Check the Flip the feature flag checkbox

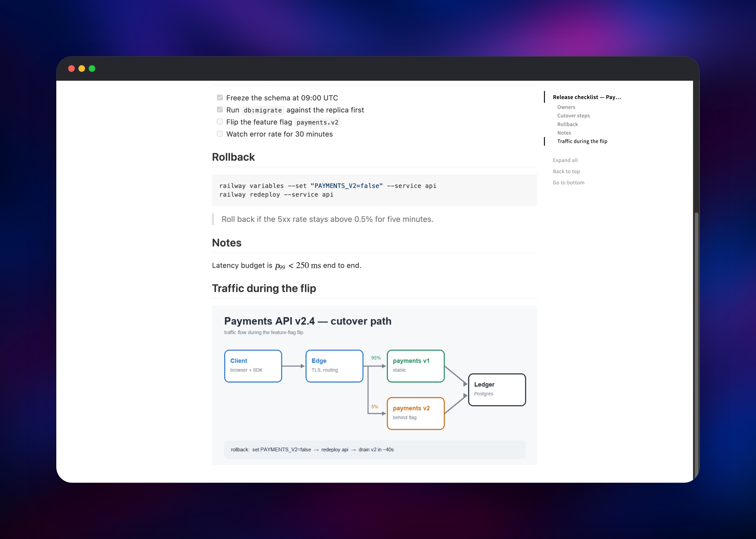coord(220,122)
